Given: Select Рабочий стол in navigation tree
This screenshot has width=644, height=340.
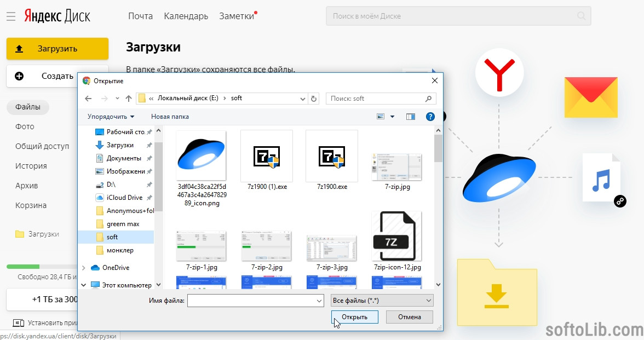Looking at the screenshot, I should coord(124,132).
